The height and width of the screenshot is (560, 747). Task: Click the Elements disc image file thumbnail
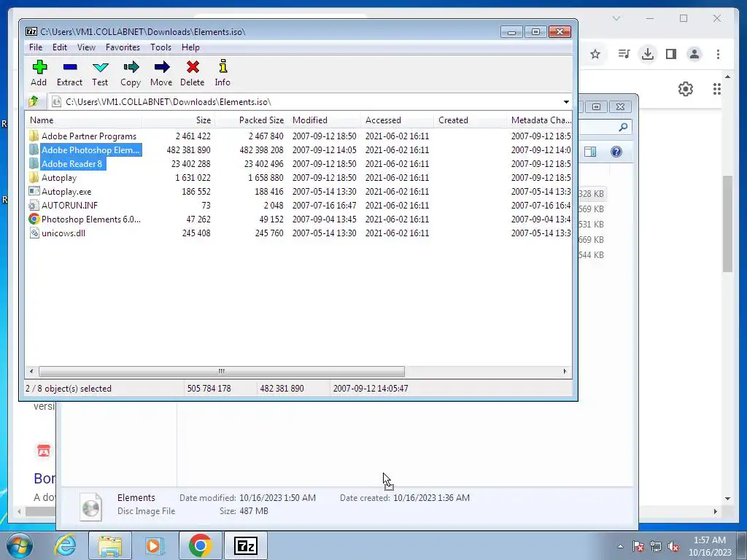[90, 507]
